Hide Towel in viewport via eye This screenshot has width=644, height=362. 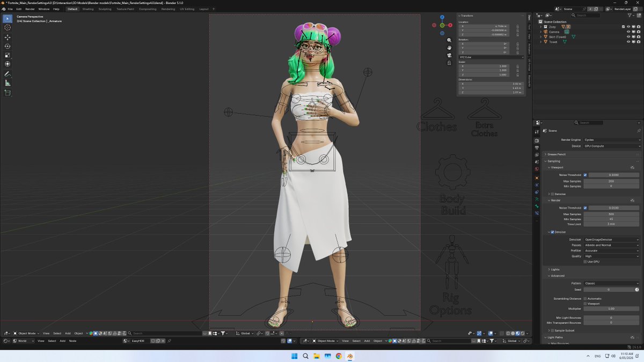point(628,42)
